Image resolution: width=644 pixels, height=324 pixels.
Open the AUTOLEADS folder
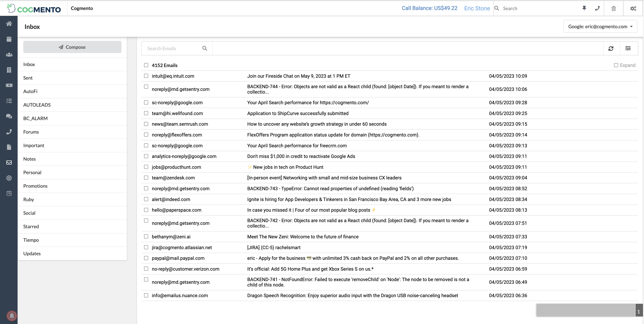click(72, 105)
